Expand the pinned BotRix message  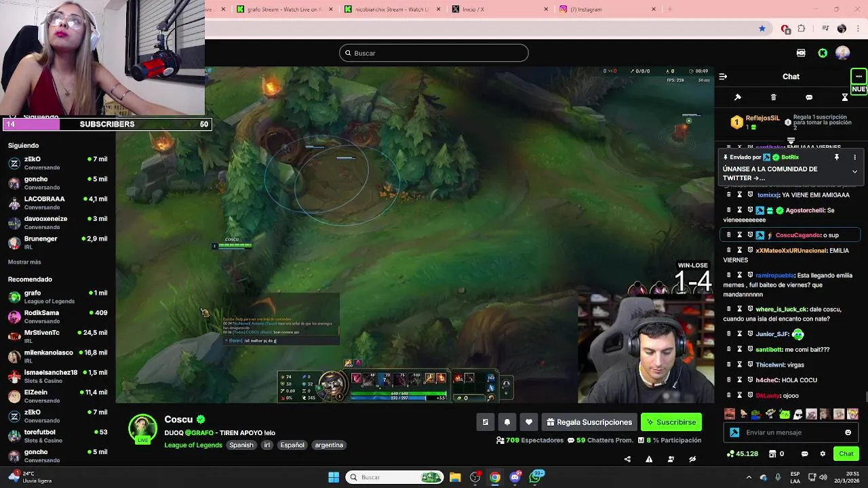[854, 171]
